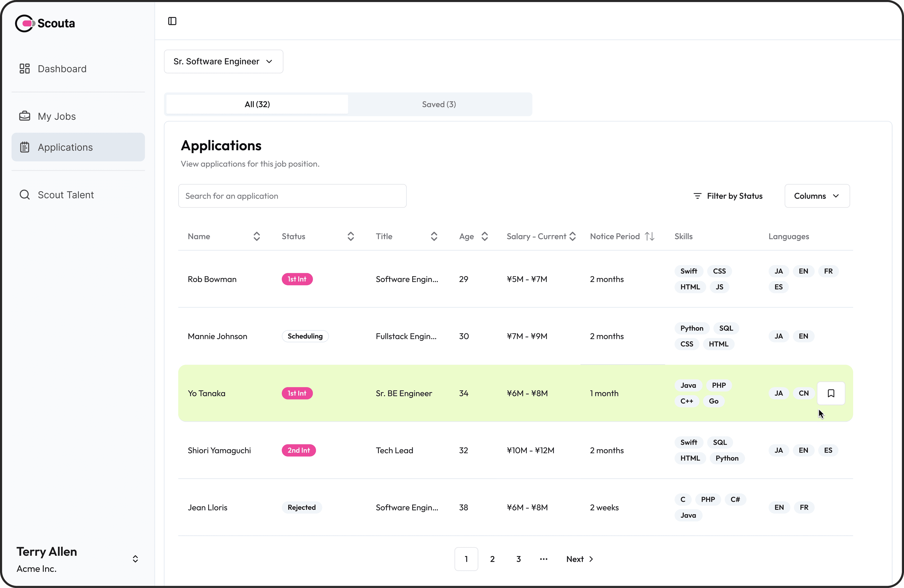Click the Search for an application field
The image size is (904, 588).
(292, 196)
